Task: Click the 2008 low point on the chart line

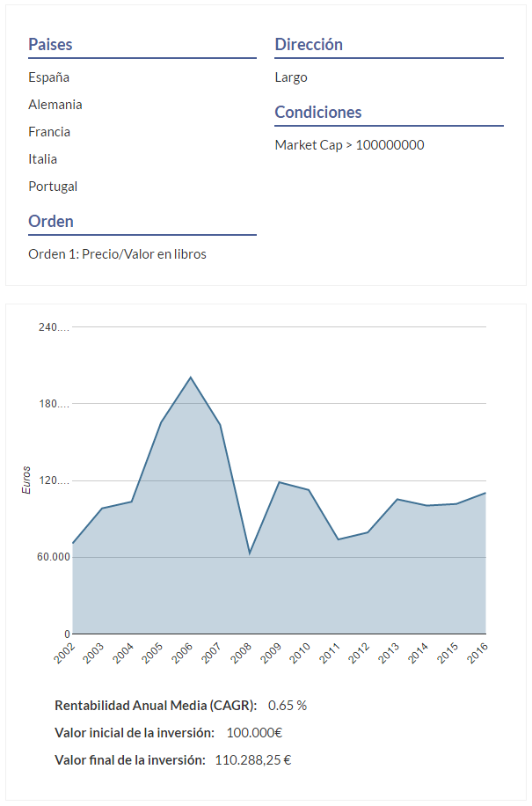Action: [x=250, y=553]
